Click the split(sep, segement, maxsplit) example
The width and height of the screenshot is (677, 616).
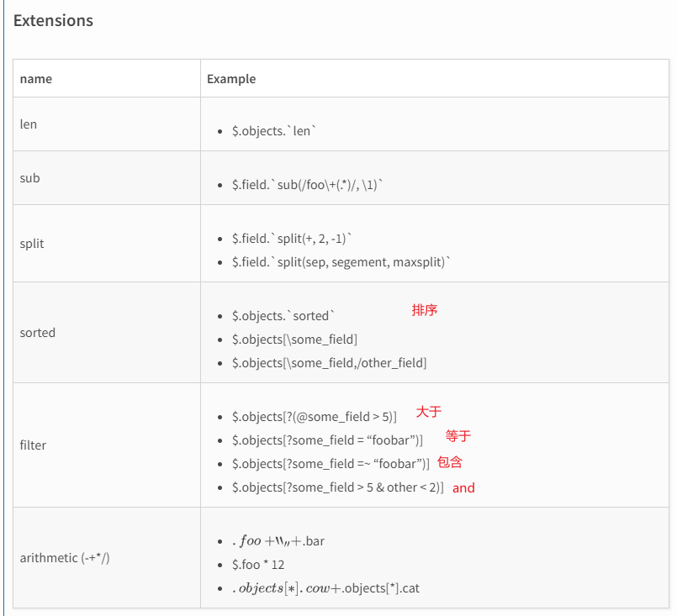(341, 262)
